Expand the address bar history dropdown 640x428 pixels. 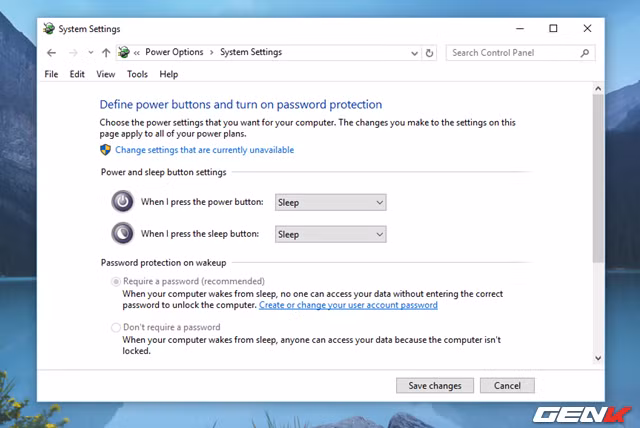414,53
